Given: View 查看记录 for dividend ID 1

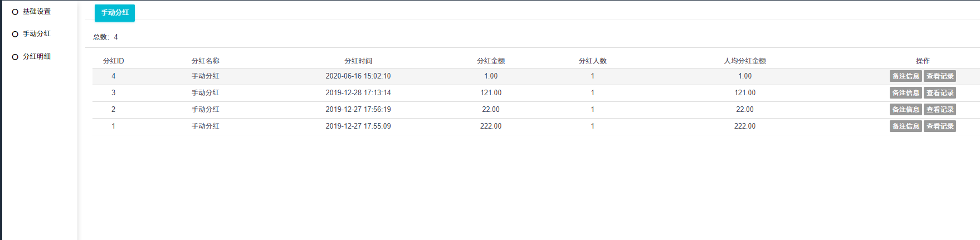Looking at the screenshot, I should tap(939, 126).
